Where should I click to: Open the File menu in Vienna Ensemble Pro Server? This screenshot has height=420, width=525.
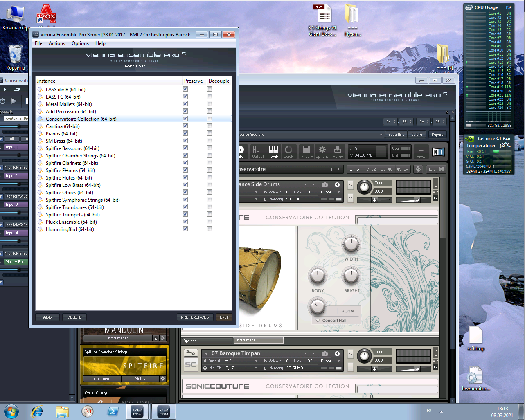(38, 43)
